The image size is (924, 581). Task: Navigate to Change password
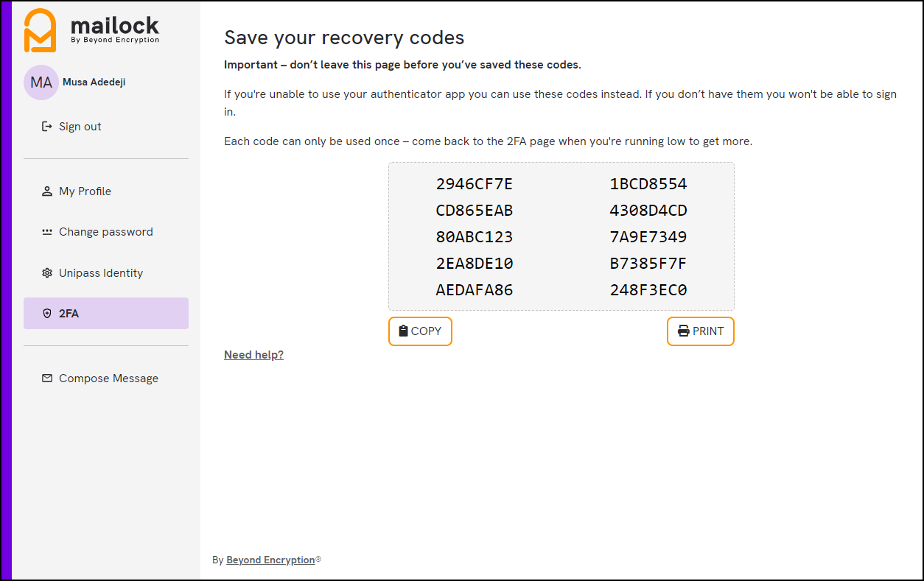(x=105, y=231)
